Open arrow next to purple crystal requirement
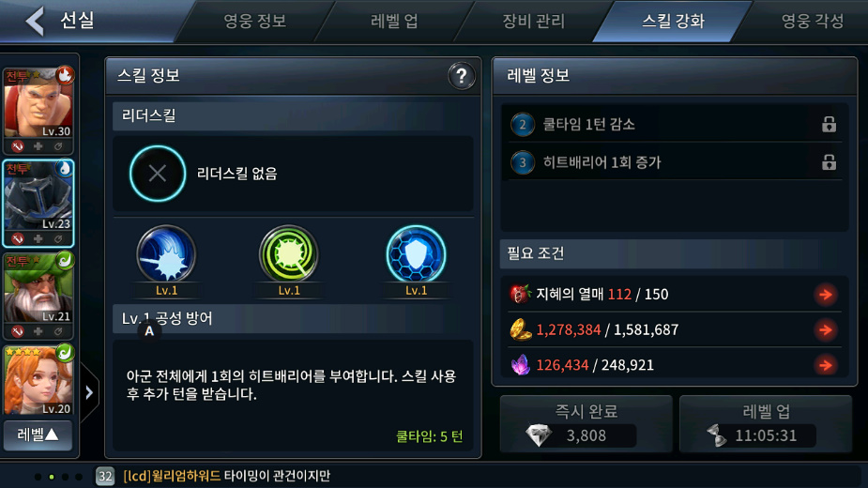 (x=826, y=365)
